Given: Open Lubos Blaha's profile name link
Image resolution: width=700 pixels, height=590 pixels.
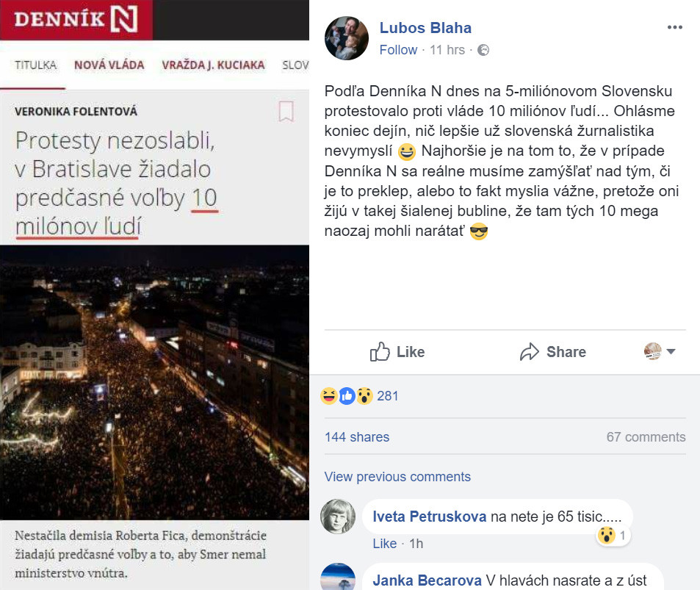Looking at the screenshot, I should point(425,28).
